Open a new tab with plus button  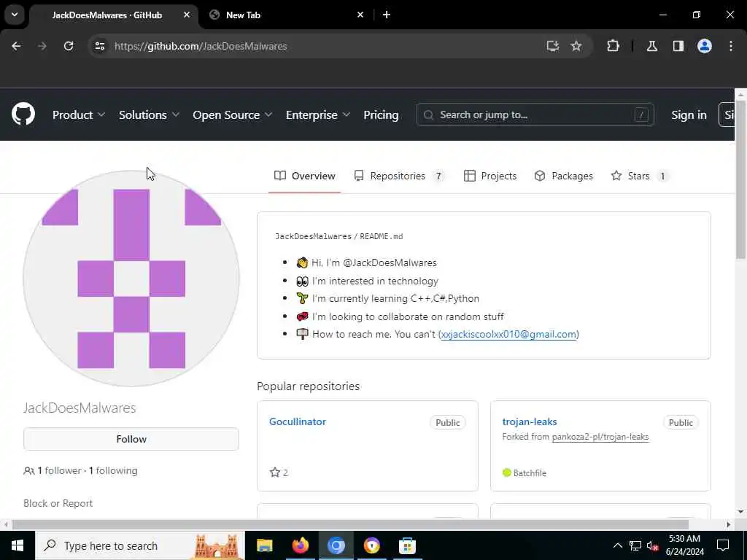(x=387, y=15)
